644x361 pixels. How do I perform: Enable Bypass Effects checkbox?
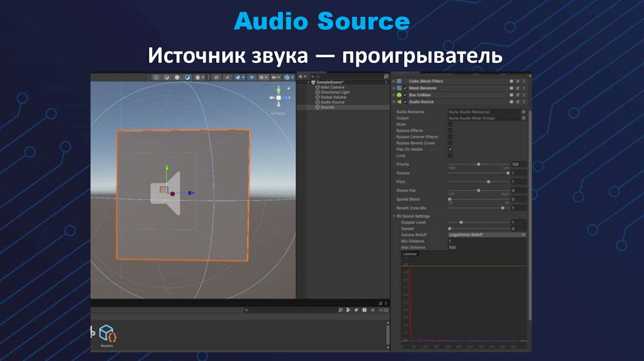pos(450,131)
